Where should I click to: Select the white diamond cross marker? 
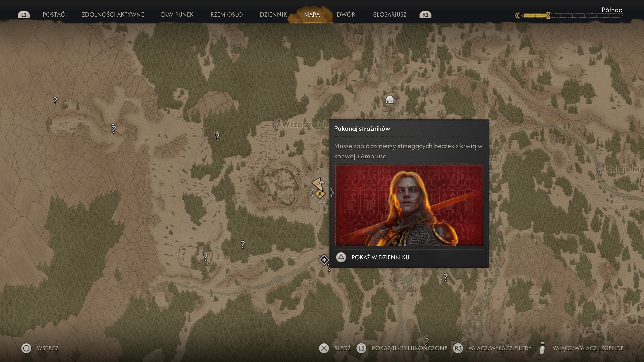[x=324, y=260]
